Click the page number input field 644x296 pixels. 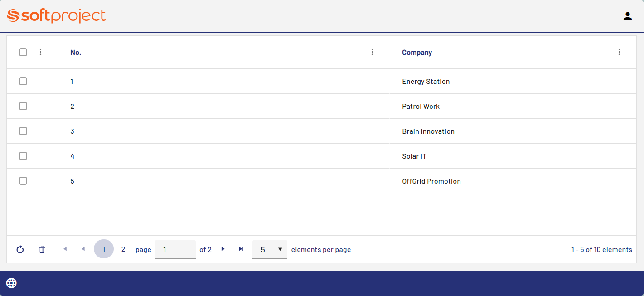(x=175, y=249)
